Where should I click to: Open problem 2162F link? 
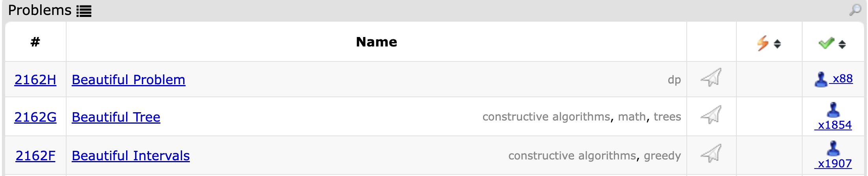point(35,156)
